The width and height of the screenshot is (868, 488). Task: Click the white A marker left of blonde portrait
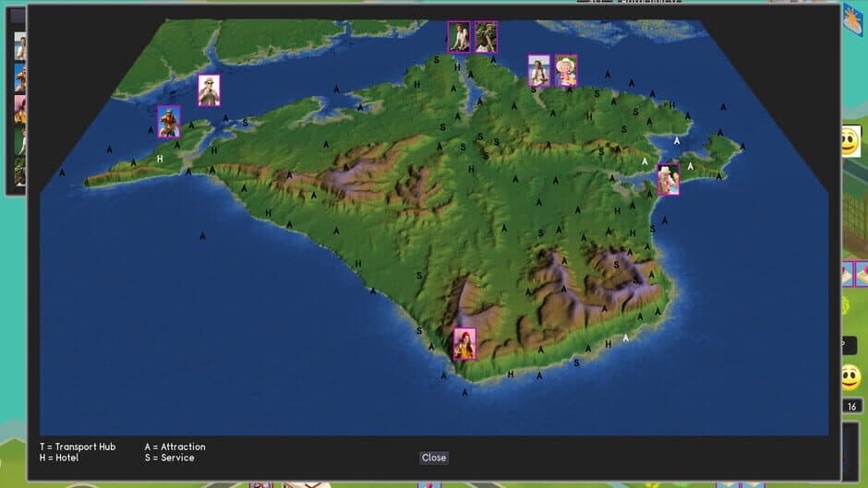645,161
